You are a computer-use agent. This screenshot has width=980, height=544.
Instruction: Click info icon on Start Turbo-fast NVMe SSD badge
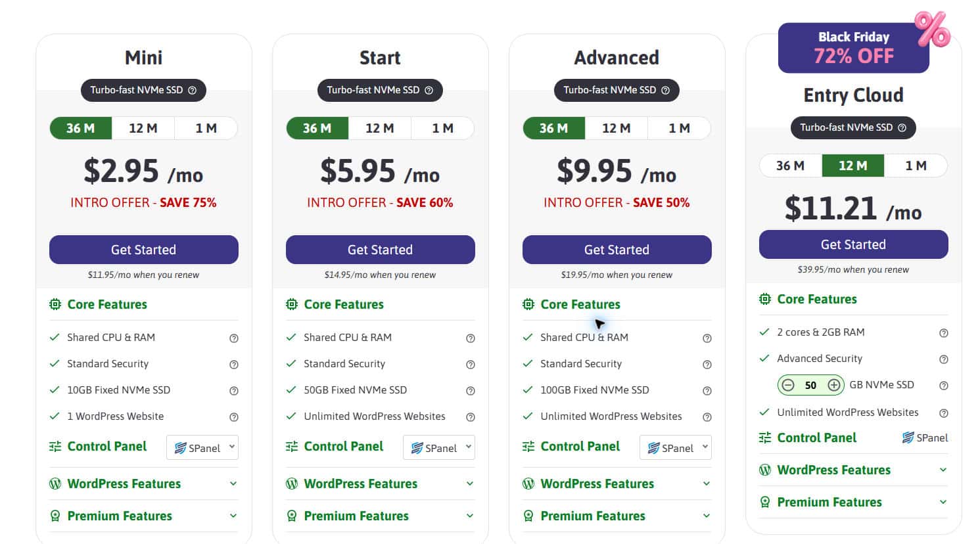pyautogui.click(x=429, y=91)
